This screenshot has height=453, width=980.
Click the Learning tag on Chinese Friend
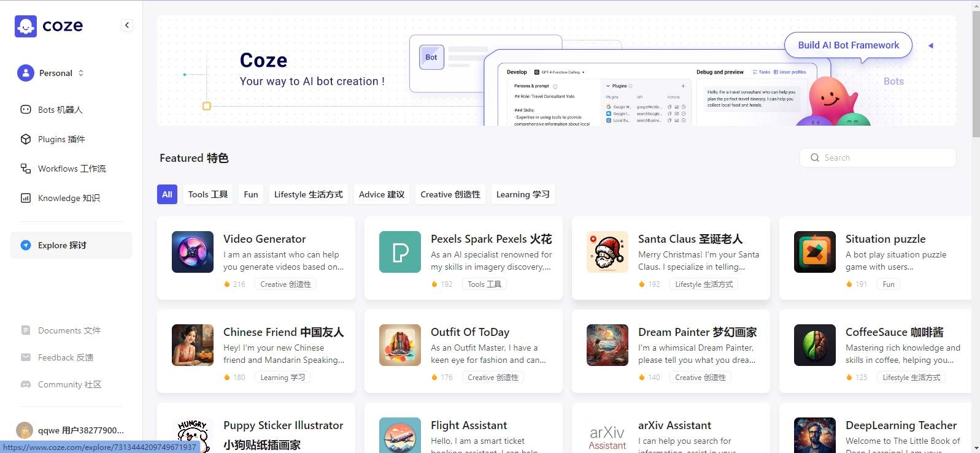[282, 378]
